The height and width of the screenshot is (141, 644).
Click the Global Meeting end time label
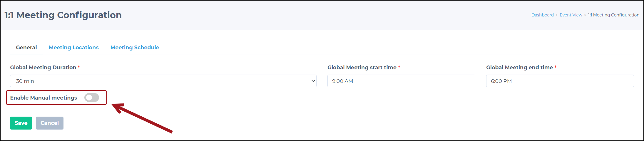pyautogui.click(x=519, y=67)
